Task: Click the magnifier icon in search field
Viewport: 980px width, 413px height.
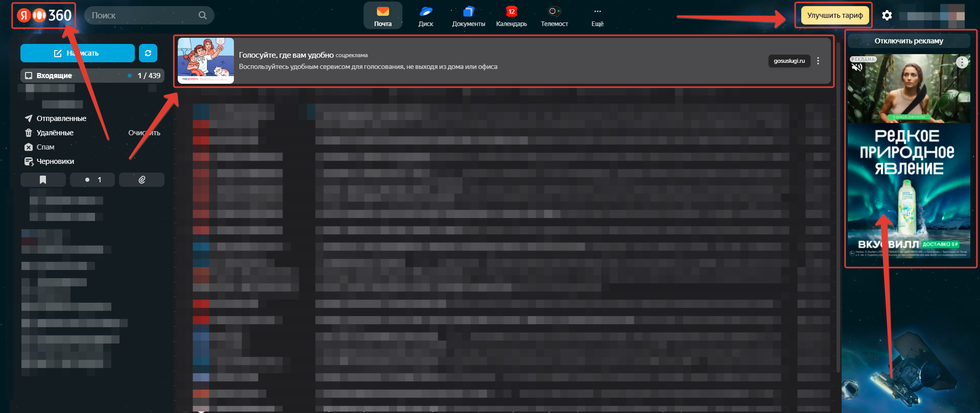Action: pyautogui.click(x=203, y=15)
